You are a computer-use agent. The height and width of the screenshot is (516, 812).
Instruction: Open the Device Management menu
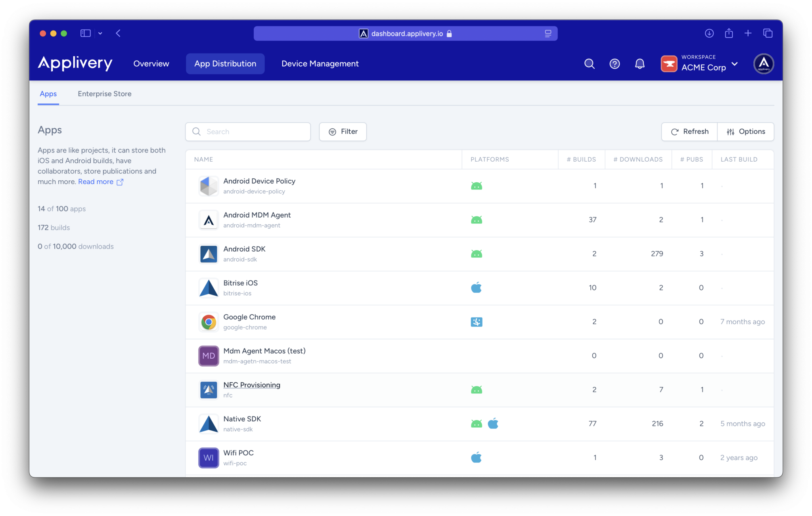pos(320,64)
